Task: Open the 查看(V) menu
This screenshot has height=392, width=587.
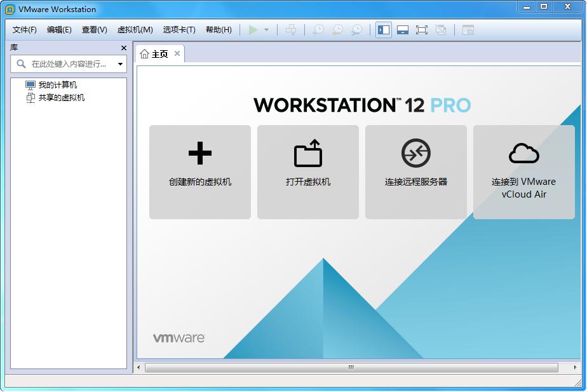Action: (x=94, y=30)
